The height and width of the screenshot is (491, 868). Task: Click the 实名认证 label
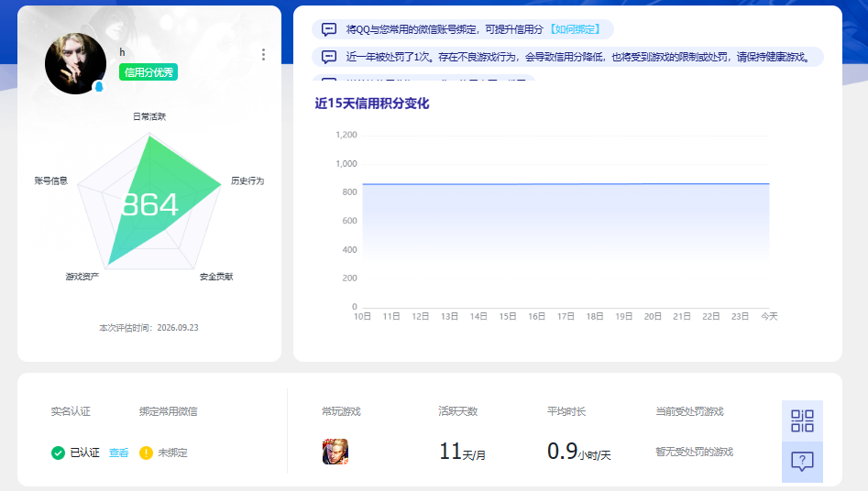(71, 411)
